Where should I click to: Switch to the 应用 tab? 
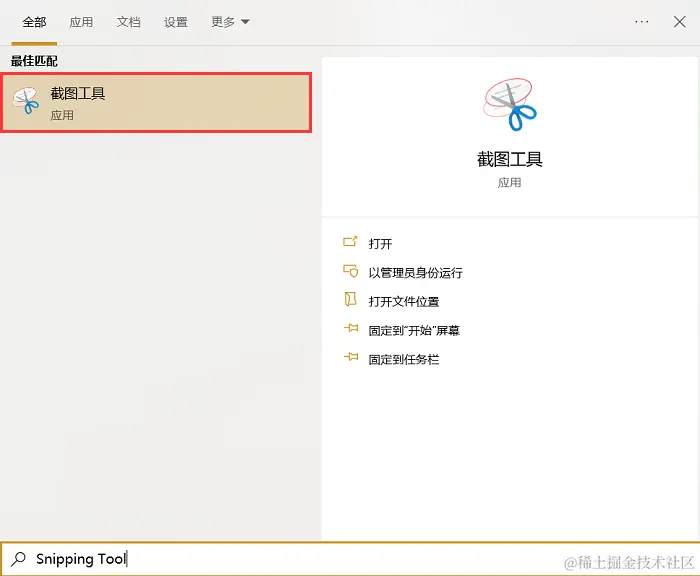[x=81, y=22]
